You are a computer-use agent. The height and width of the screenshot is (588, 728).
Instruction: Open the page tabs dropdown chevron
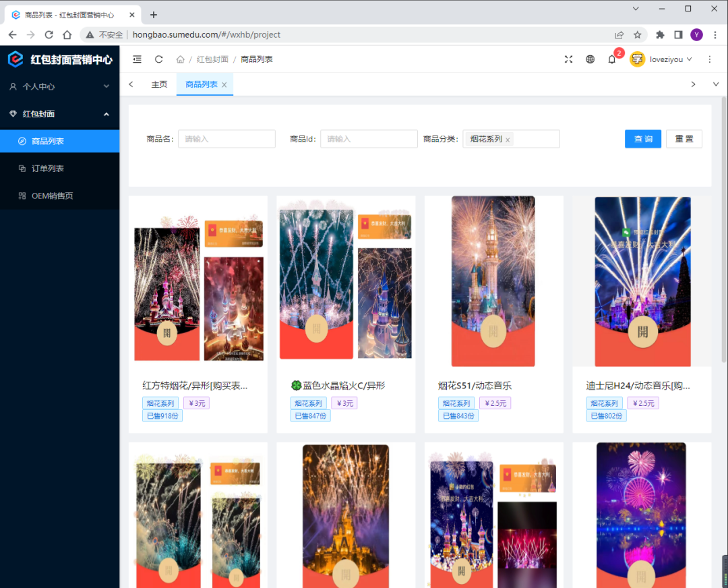[x=715, y=84]
